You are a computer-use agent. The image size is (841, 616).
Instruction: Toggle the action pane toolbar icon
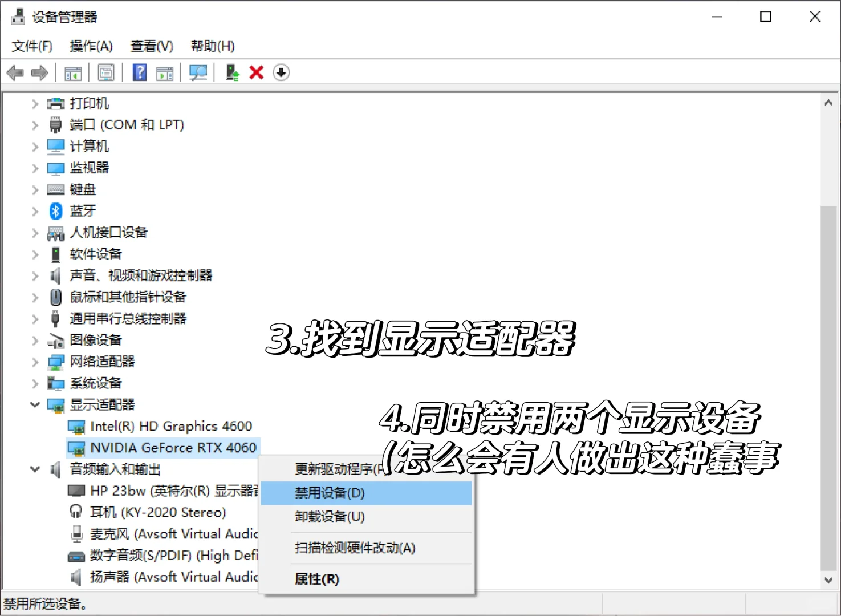165,72
